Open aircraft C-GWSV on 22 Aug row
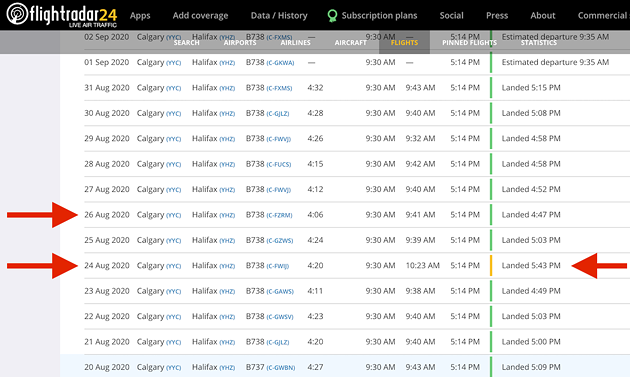The height and width of the screenshot is (377, 630). (x=280, y=317)
